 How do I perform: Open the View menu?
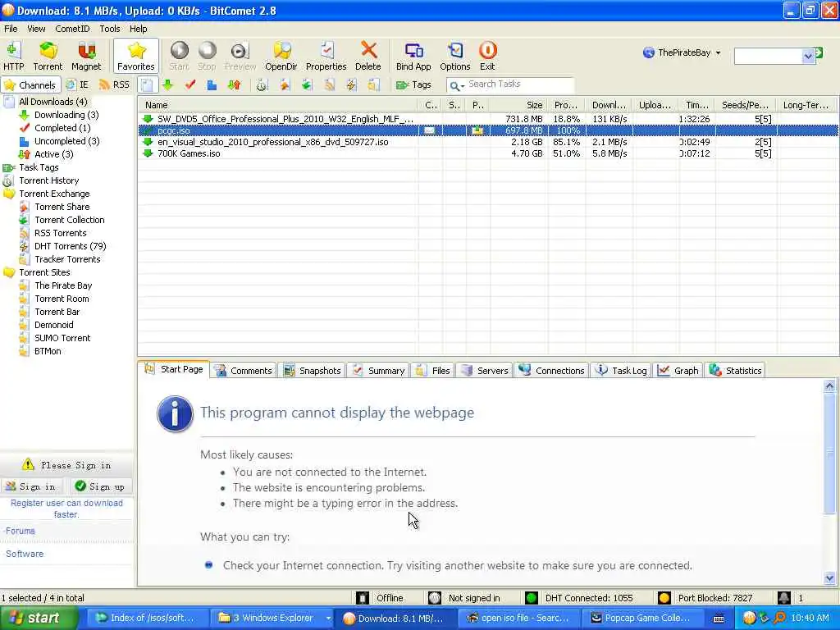tap(36, 29)
